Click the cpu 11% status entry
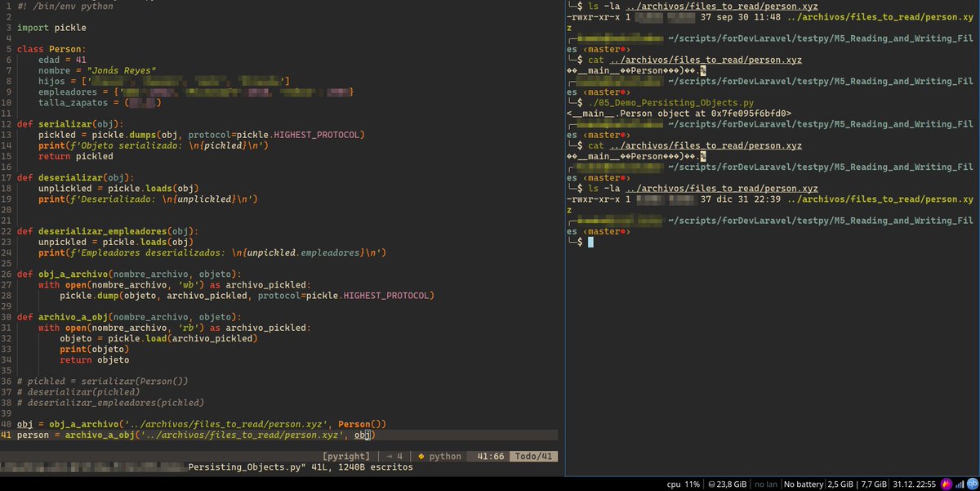980x491 pixels. (684, 484)
